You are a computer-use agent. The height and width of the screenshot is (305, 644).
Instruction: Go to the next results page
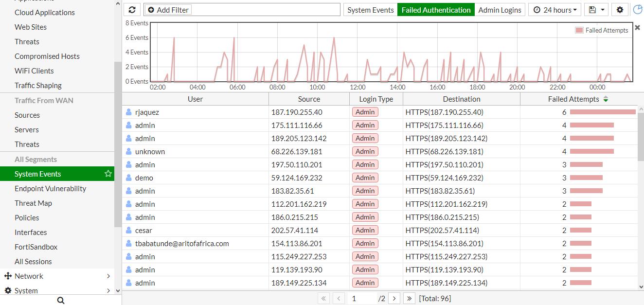tap(394, 298)
